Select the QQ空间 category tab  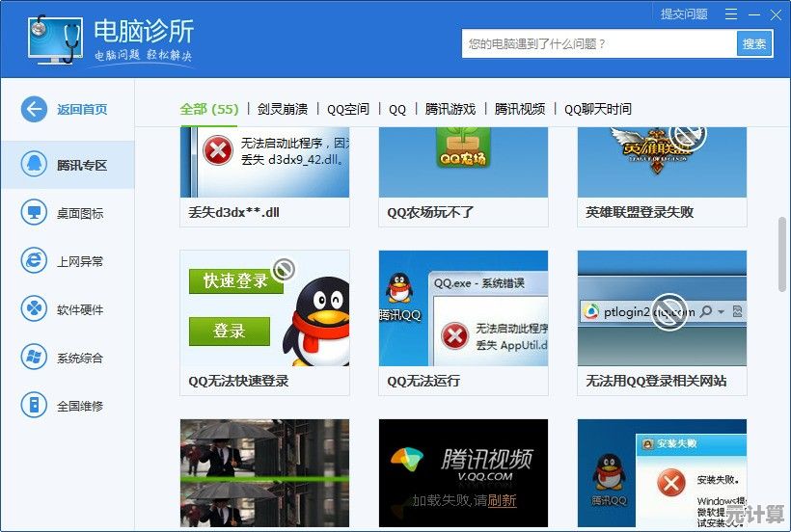(347, 109)
